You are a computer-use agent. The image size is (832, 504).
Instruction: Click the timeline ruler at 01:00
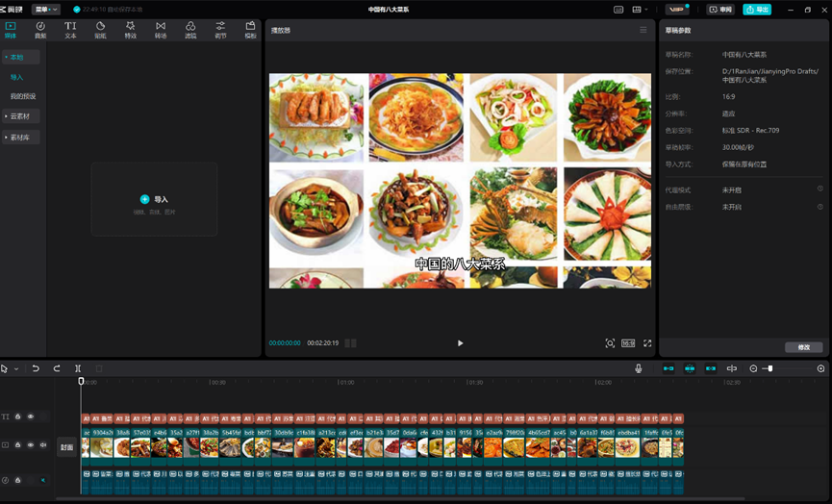(345, 382)
